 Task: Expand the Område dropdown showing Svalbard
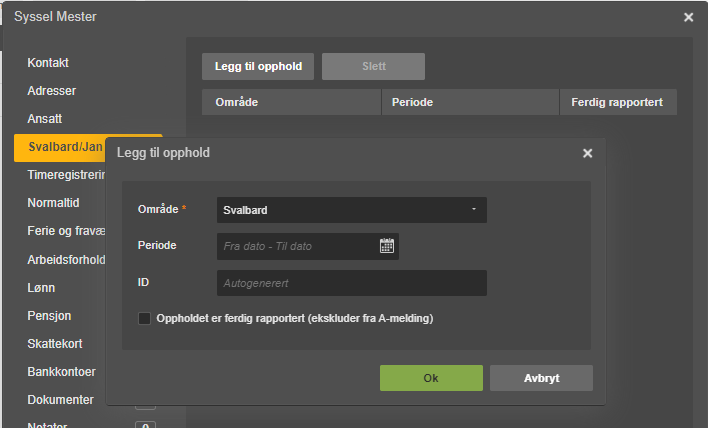[352, 210]
